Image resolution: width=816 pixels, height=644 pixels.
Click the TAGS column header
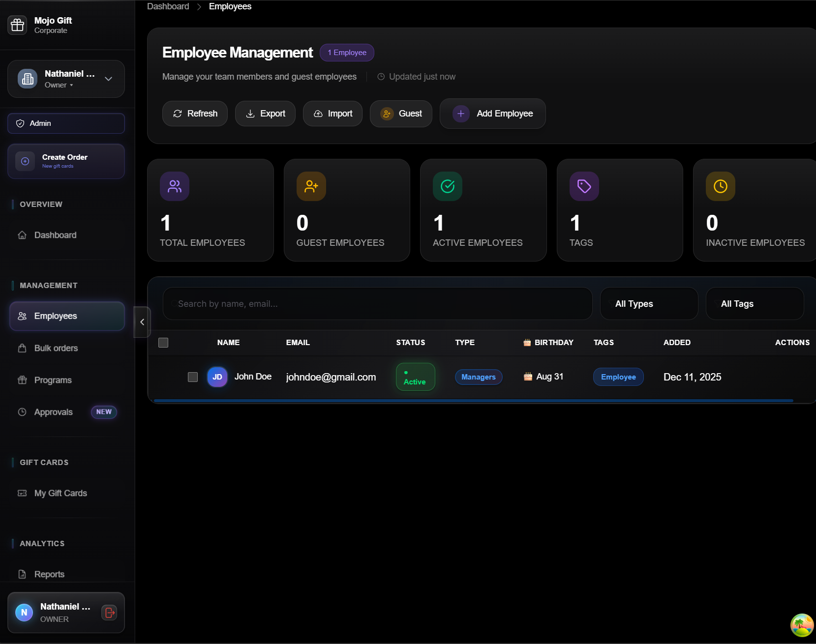pyautogui.click(x=604, y=343)
